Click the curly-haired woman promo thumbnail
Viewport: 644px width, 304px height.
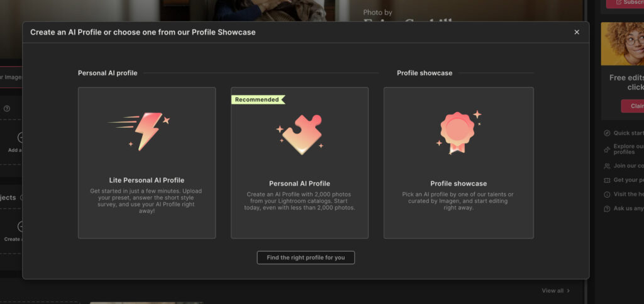(622, 43)
